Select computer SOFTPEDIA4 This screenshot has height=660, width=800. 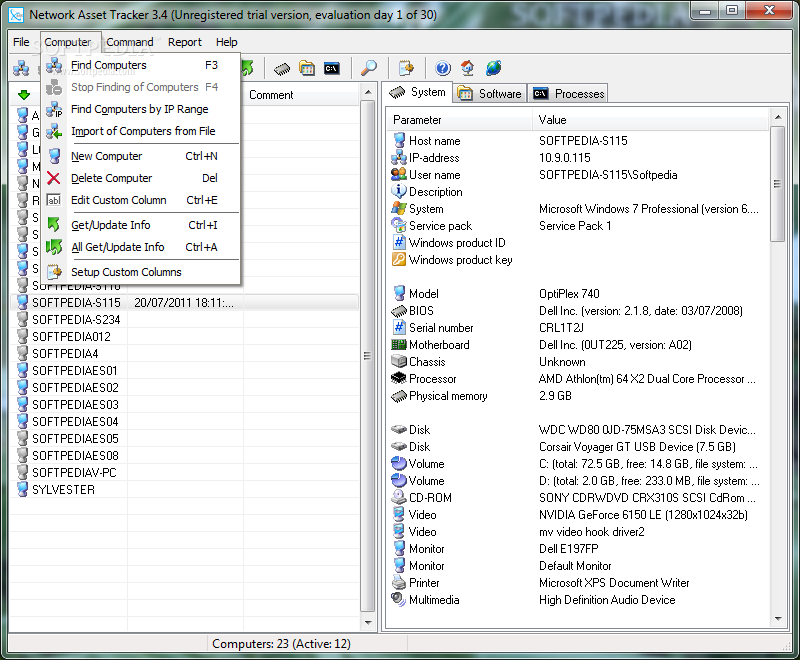65,353
